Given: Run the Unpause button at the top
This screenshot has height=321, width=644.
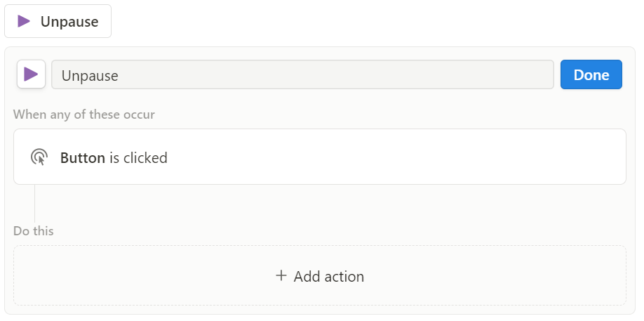Looking at the screenshot, I should point(58,21).
